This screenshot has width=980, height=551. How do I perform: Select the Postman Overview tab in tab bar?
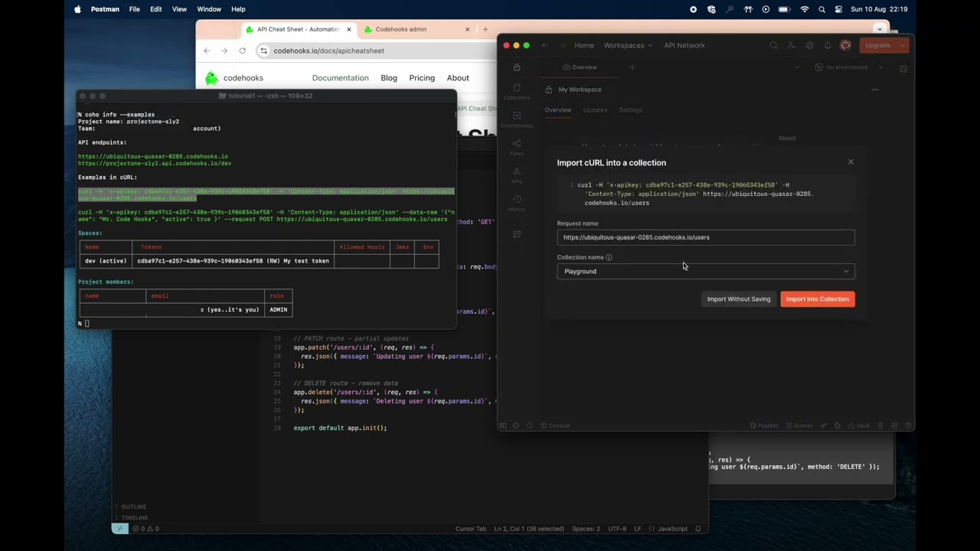(x=580, y=67)
